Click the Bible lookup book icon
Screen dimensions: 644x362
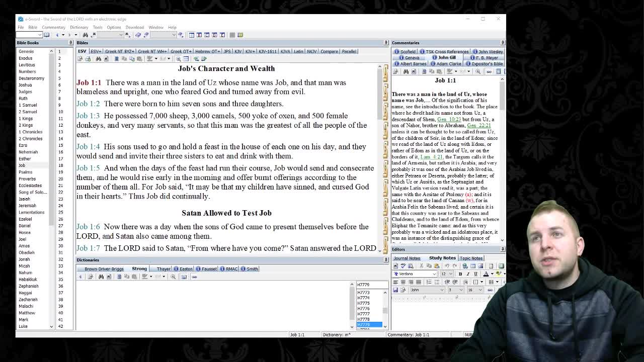tap(46, 35)
